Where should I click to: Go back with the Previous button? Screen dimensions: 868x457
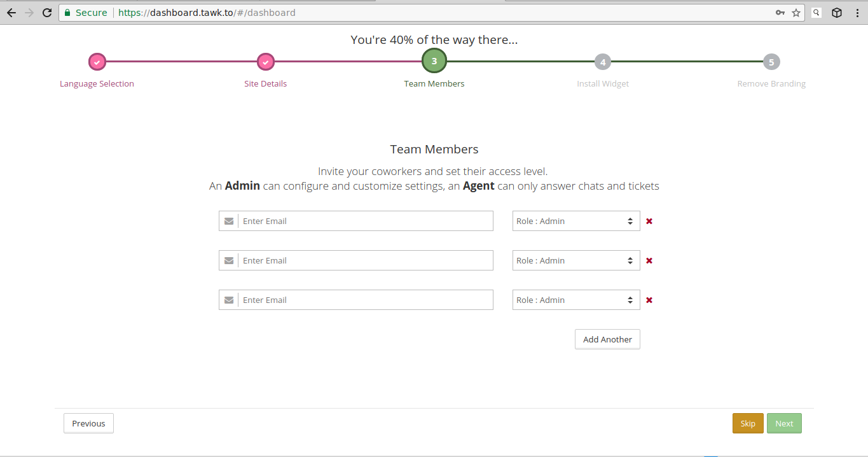88,424
